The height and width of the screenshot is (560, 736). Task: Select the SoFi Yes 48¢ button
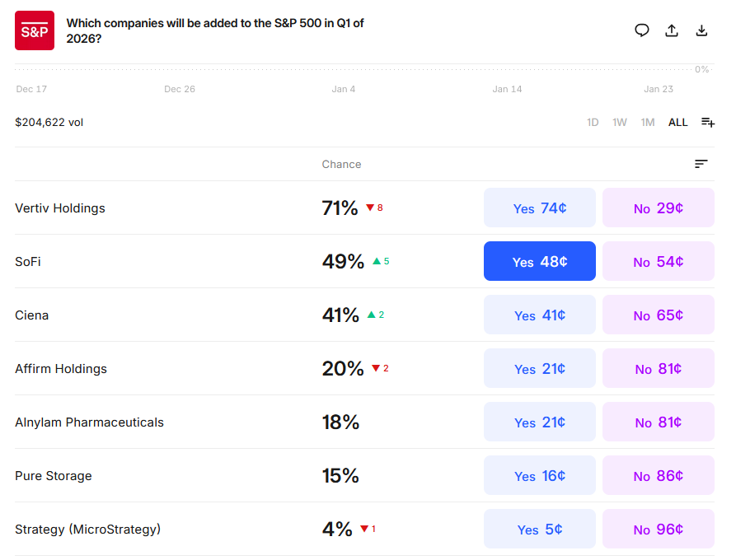(x=540, y=262)
